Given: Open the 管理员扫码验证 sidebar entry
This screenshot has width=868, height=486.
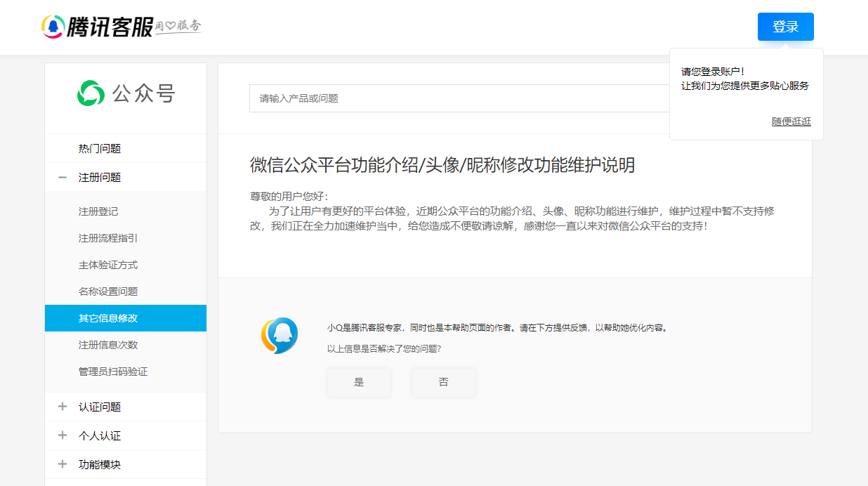Looking at the screenshot, I should (113, 372).
